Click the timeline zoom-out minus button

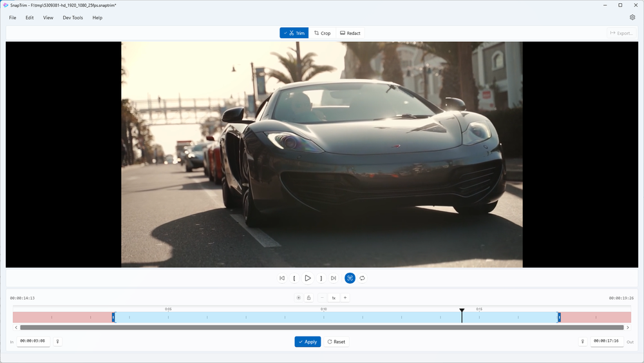tap(321, 298)
